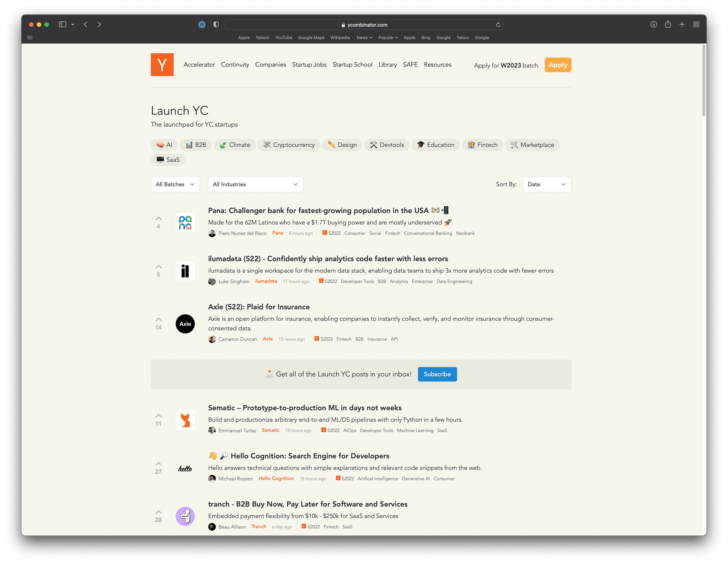This screenshot has width=728, height=564.
Task: Click the Y Combinator orange logo
Action: [162, 65]
